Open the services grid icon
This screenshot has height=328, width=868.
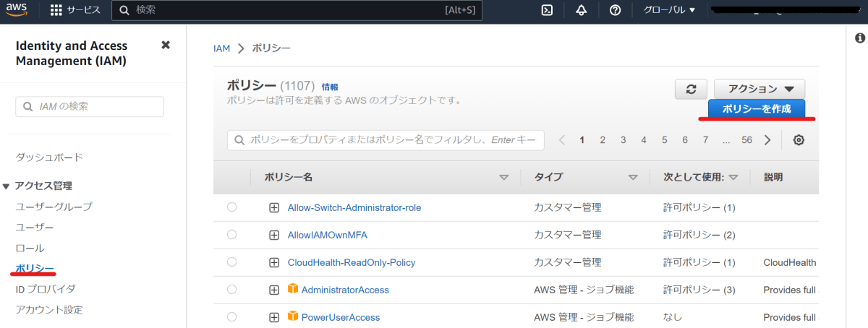[x=56, y=11]
